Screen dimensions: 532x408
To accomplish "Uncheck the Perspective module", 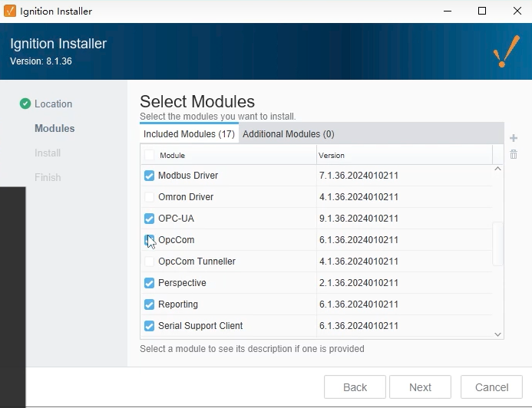I will [x=149, y=283].
